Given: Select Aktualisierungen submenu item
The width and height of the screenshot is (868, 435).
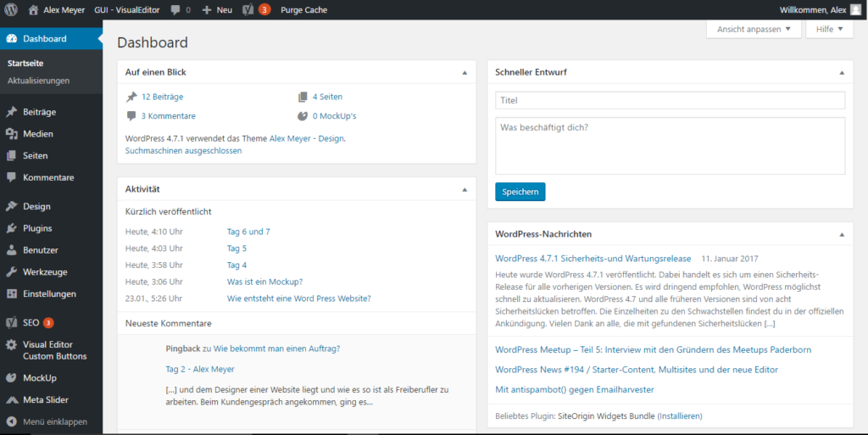Looking at the screenshot, I should tap(38, 81).
